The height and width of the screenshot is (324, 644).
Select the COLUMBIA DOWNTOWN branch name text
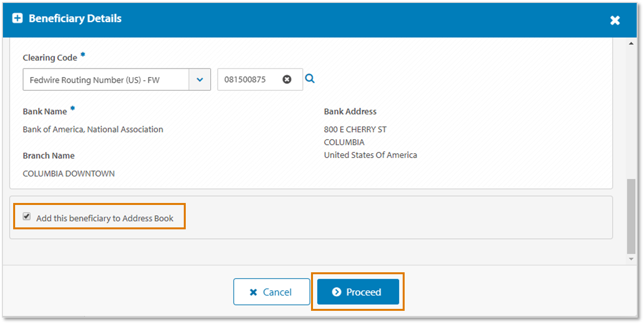click(x=69, y=174)
